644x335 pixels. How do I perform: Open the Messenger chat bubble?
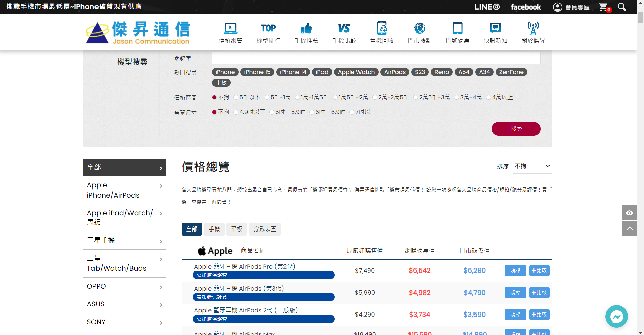pos(616,316)
